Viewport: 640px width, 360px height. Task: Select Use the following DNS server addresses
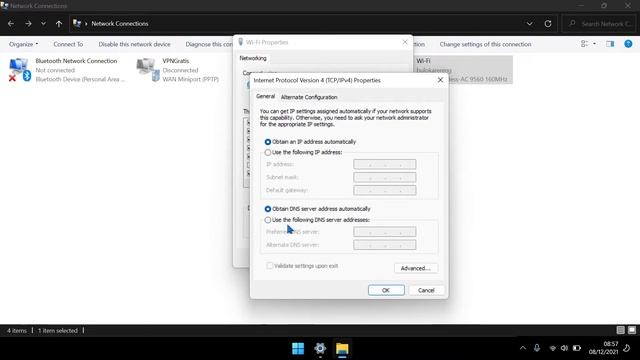(268, 220)
